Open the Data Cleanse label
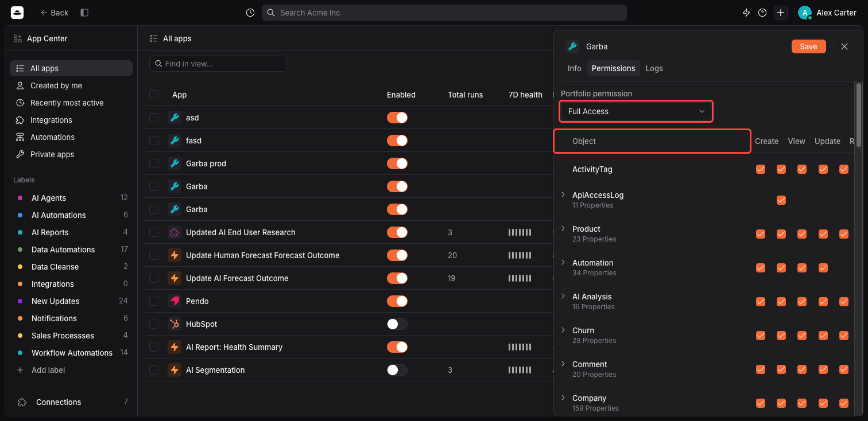This screenshot has width=868, height=421. (71, 267)
